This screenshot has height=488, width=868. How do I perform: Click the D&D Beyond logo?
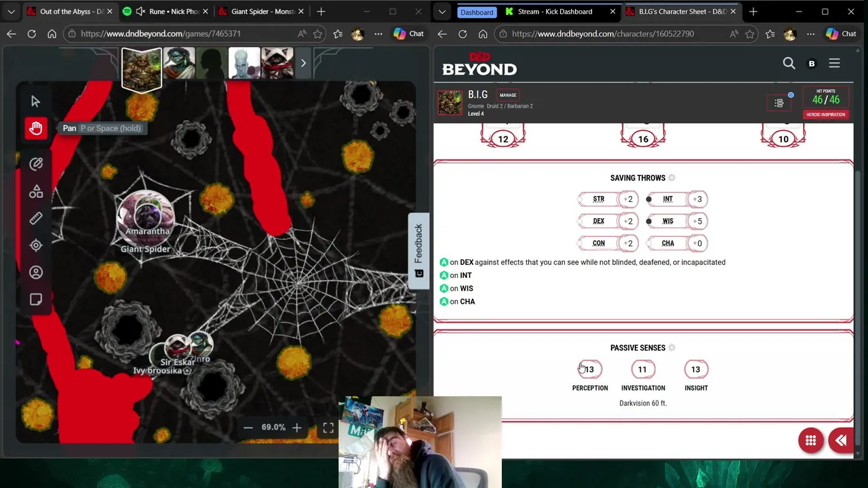479,64
